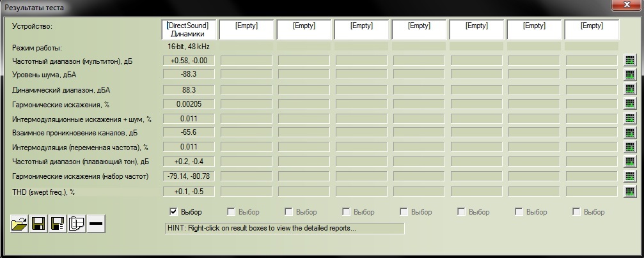Image resolution: width=644 pixels, height=258 pixels.
Task: Click the -65.6 crosstalk result
Action: point(189,132)
